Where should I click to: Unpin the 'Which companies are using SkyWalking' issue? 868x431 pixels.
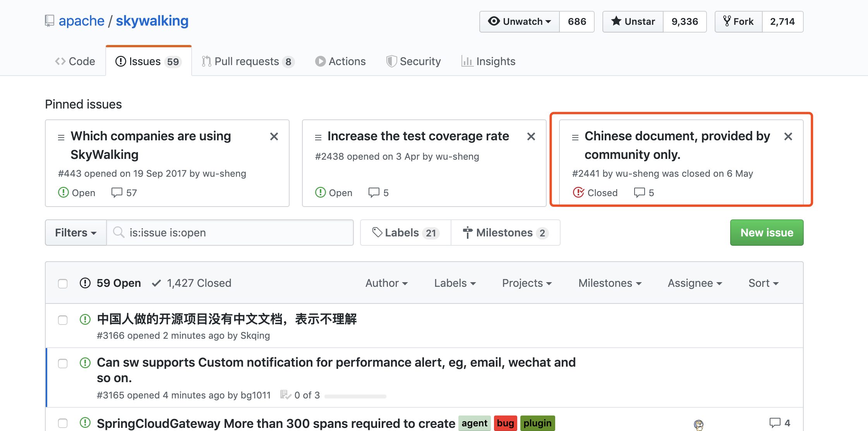coord(274,136)
